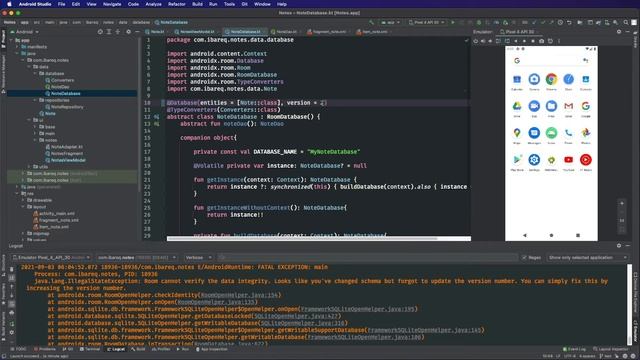This screenshot has height=360, width=640.
Task: Click emulator home circle toolbar icon
Action: point(524,41)
